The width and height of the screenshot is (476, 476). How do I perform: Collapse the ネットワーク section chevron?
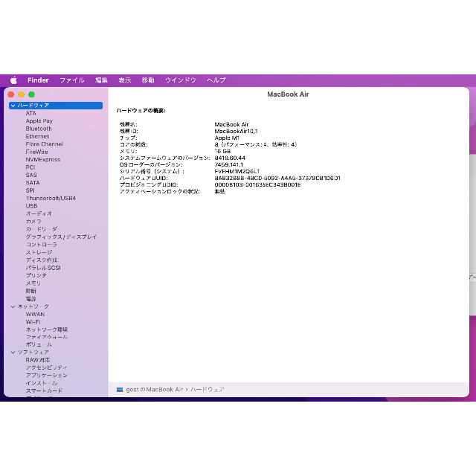click(13, 306)
